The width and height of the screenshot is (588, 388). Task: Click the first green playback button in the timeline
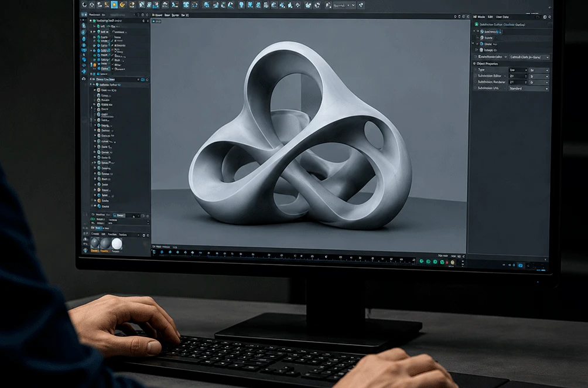[422, 261]
